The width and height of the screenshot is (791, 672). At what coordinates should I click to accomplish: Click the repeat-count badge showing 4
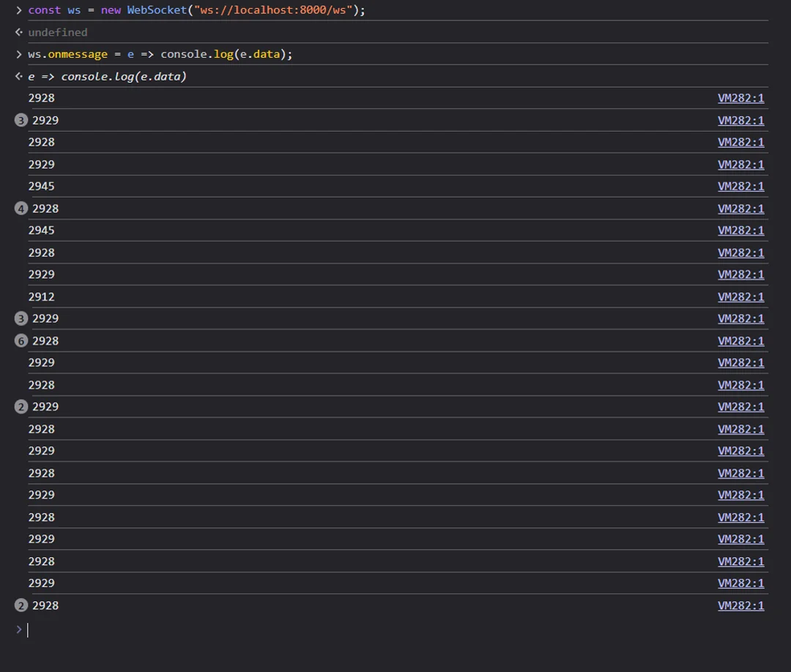(21, 209)
